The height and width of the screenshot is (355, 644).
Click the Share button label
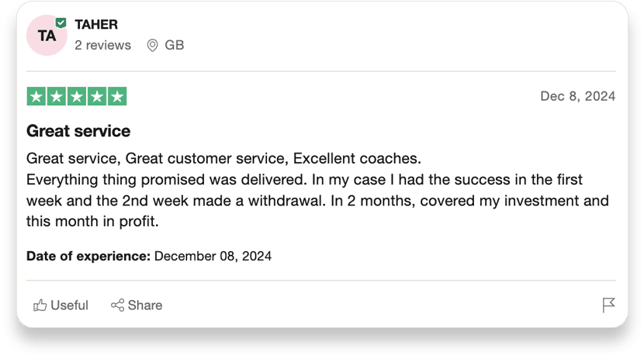[145, 305]
